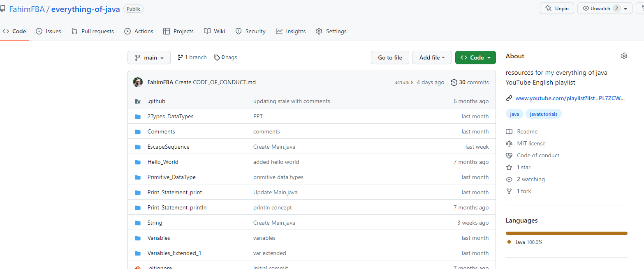Click the branch icon next to 1 branch
Image resolution: width=644 pixels, height=269 pixels.
180,57
